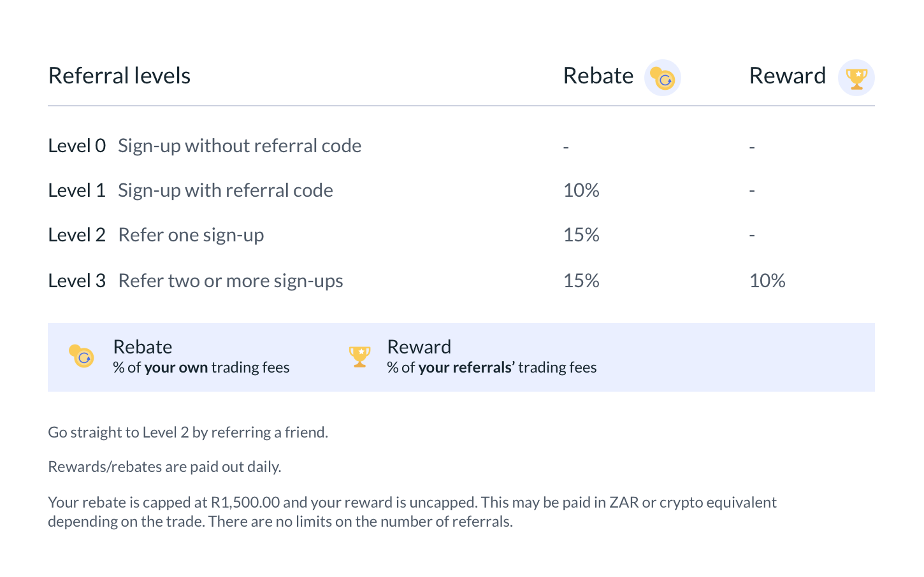Image resolution: width=924 pixels, height=577 pixels.
Task: Click the coin icon in the legend bar
Action: [x=82, y=357]
